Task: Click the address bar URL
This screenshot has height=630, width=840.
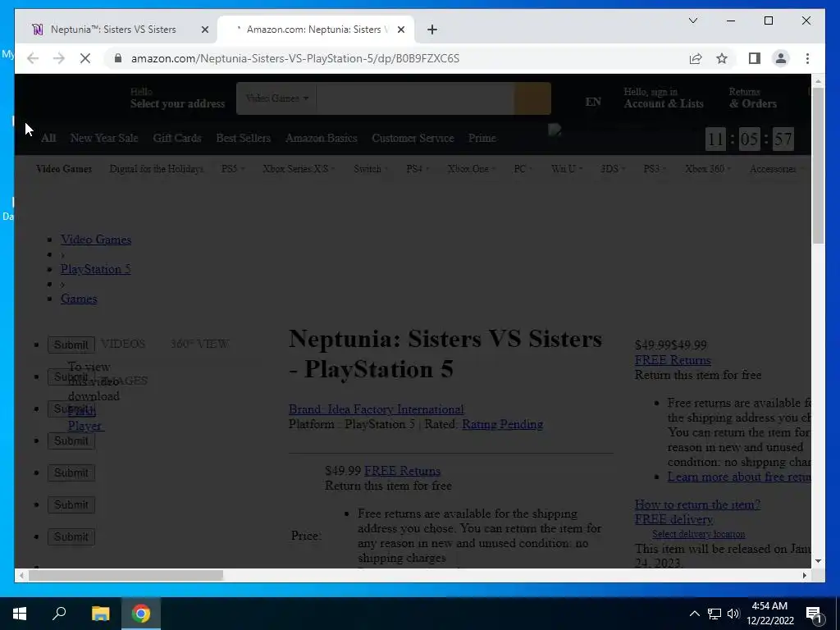Action: 295,58
